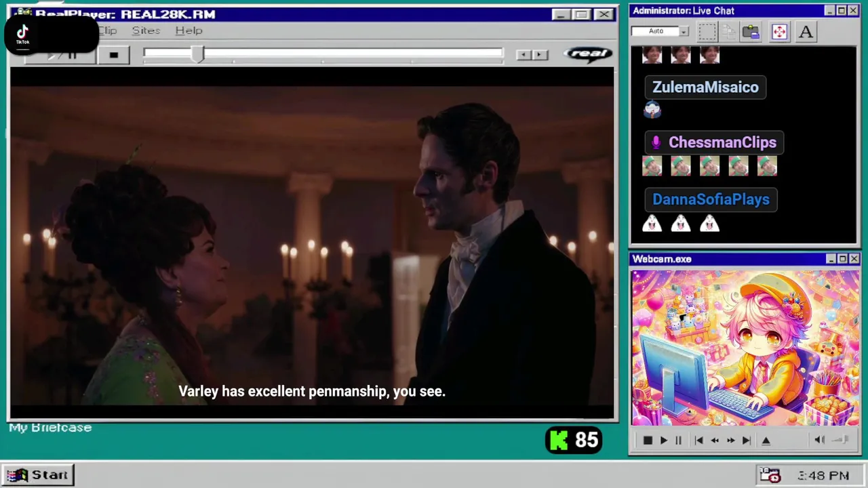Click the RealPlayer video frame
This screenshot has width=868, height=488.
(312, 243)
